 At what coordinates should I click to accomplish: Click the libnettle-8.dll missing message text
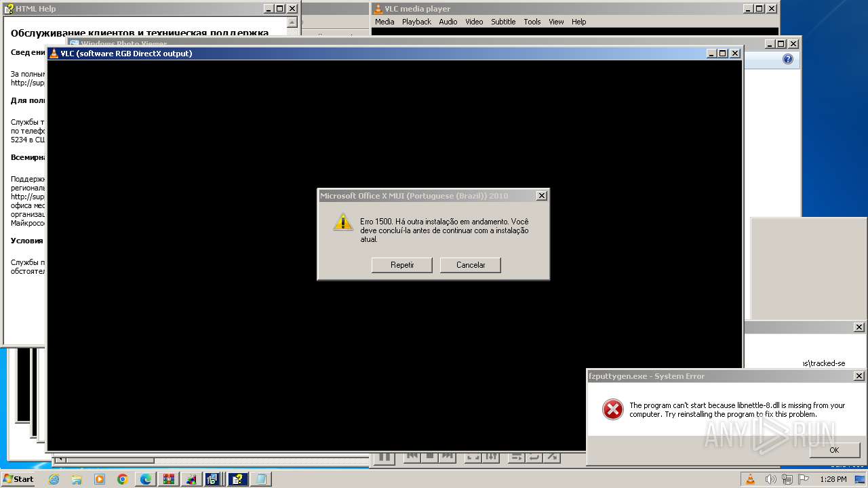coord(737,410)
